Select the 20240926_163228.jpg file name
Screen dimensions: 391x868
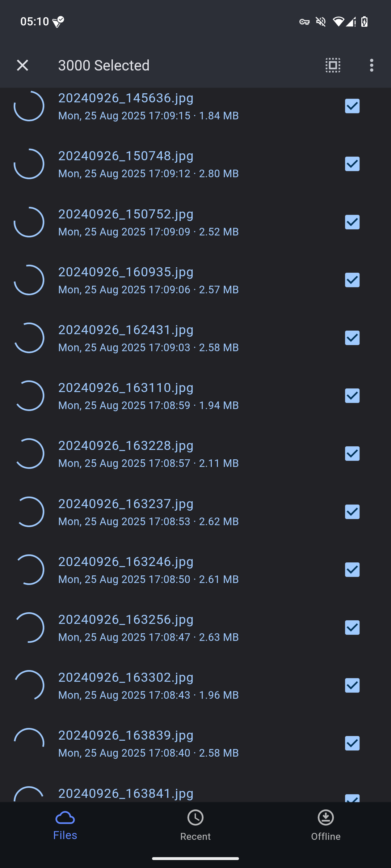click(126, 446)
